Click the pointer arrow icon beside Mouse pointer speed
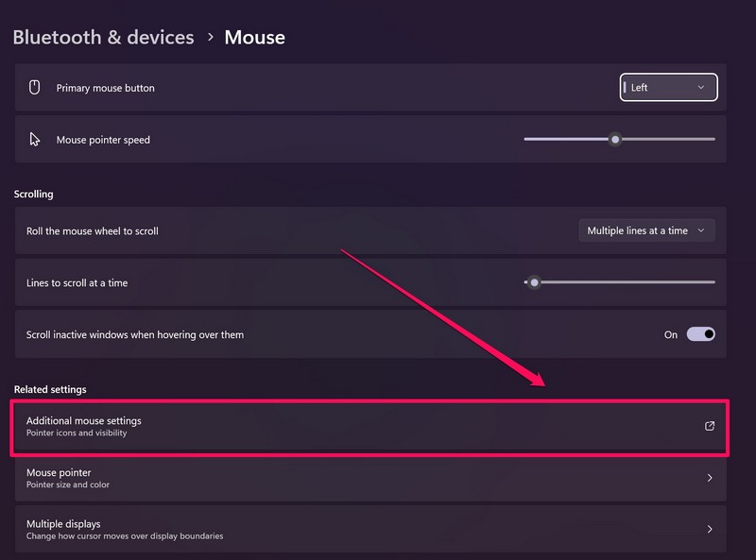This screenshot has width=756, height=560. pyautogui.click(x=34, y=139)
